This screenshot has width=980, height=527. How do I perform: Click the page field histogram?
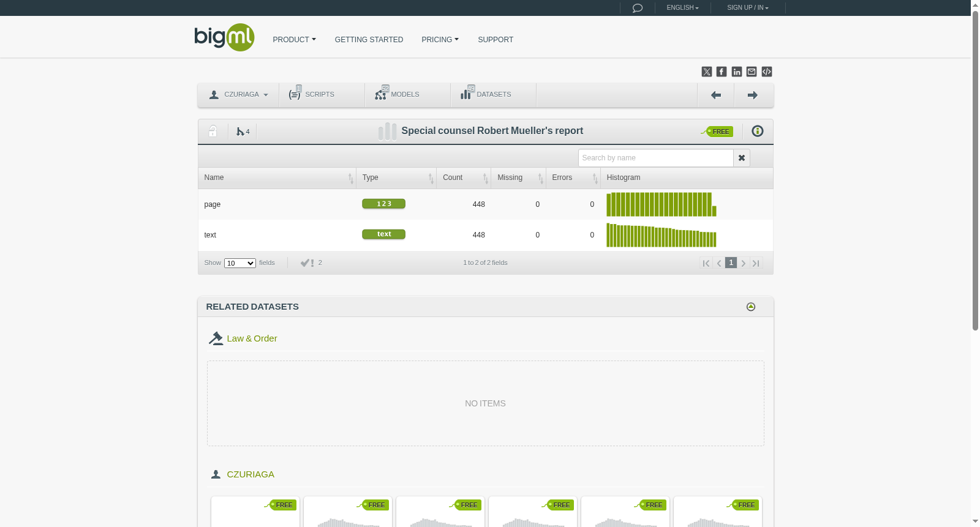pyautogui.click(x=661, y=204)
